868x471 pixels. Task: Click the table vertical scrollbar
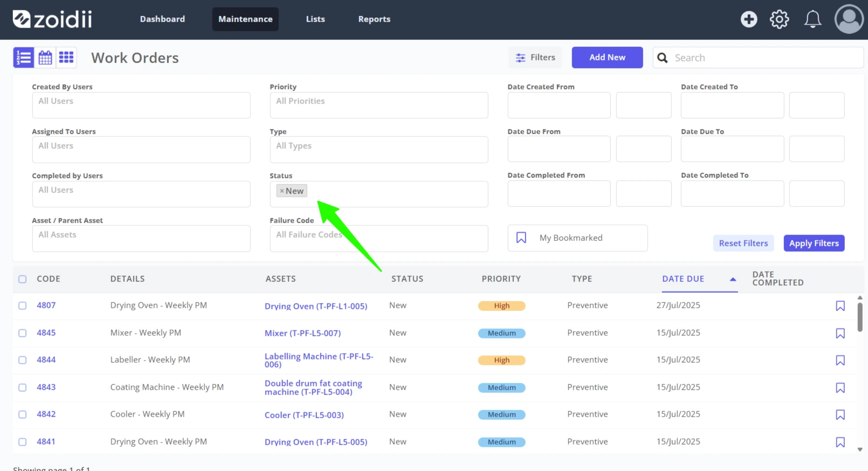coord(860,317)
